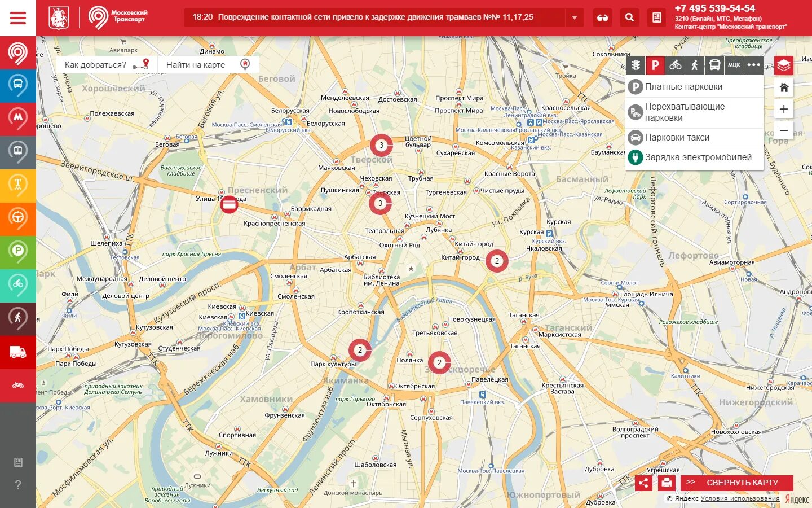Click cluster marker 3 near Цветной бульвар
Screen dimensions: 812x508
(381, 146)
